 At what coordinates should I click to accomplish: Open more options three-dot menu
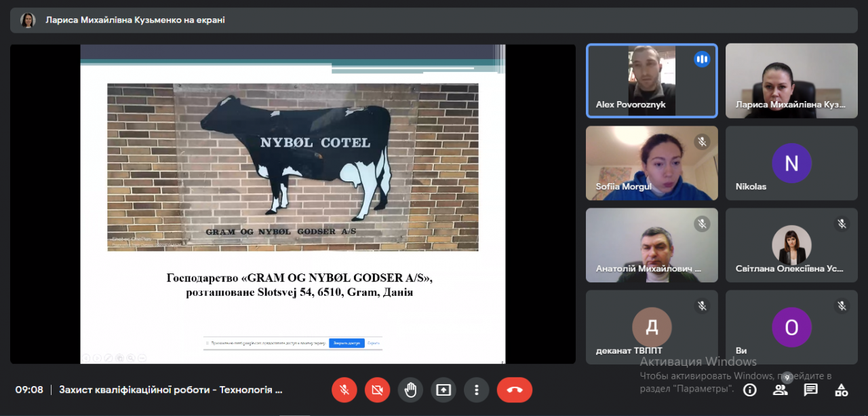point(477,390)
